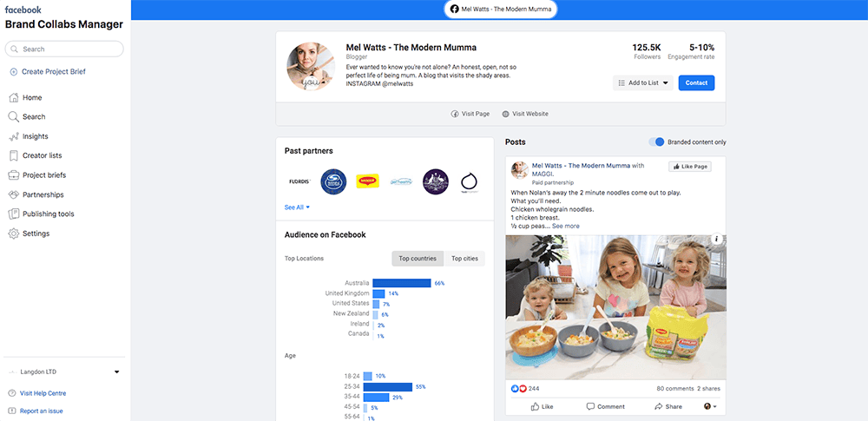Viewport: 868px width, 421px height.
Task: Expand post text with See more
Action: 565,226
